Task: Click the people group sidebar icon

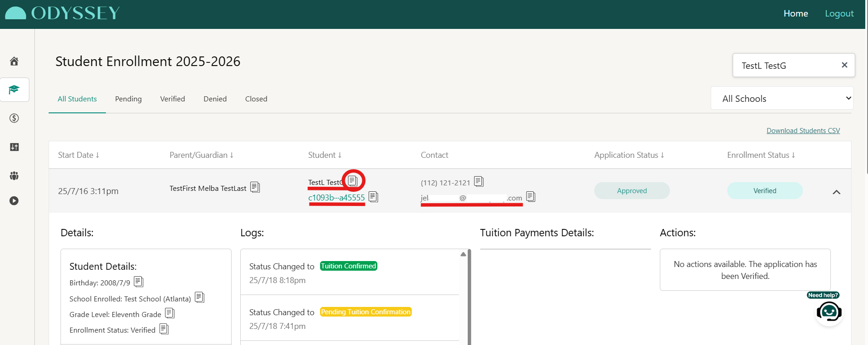Action: [14, 176]
